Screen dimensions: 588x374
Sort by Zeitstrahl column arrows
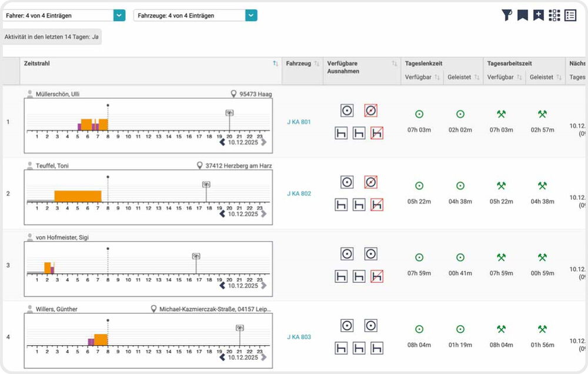point(275,64)
